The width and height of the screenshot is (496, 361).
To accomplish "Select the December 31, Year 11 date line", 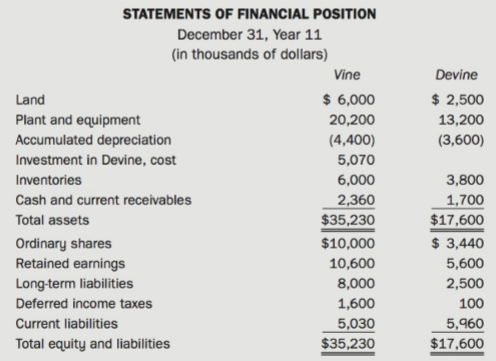I will (x=249, y=35).
